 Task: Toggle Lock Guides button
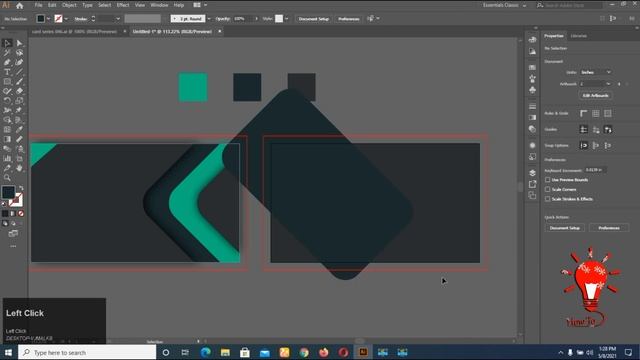596,130
